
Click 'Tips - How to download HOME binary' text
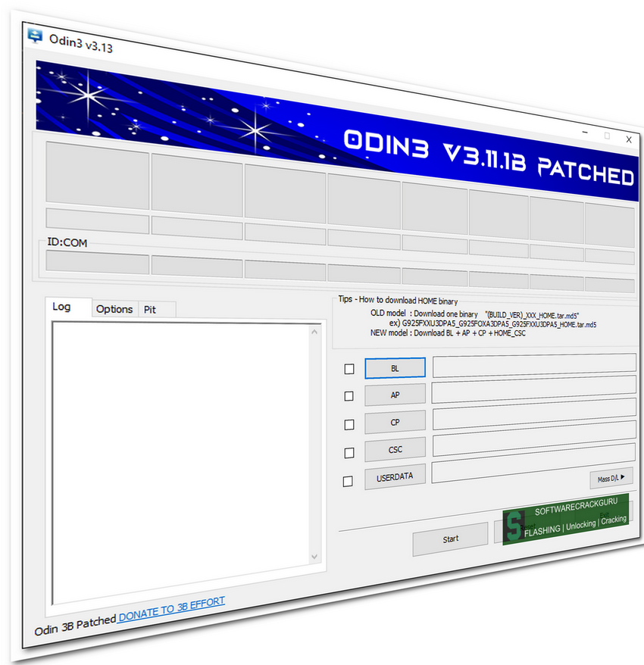click(x=398, y=300)
